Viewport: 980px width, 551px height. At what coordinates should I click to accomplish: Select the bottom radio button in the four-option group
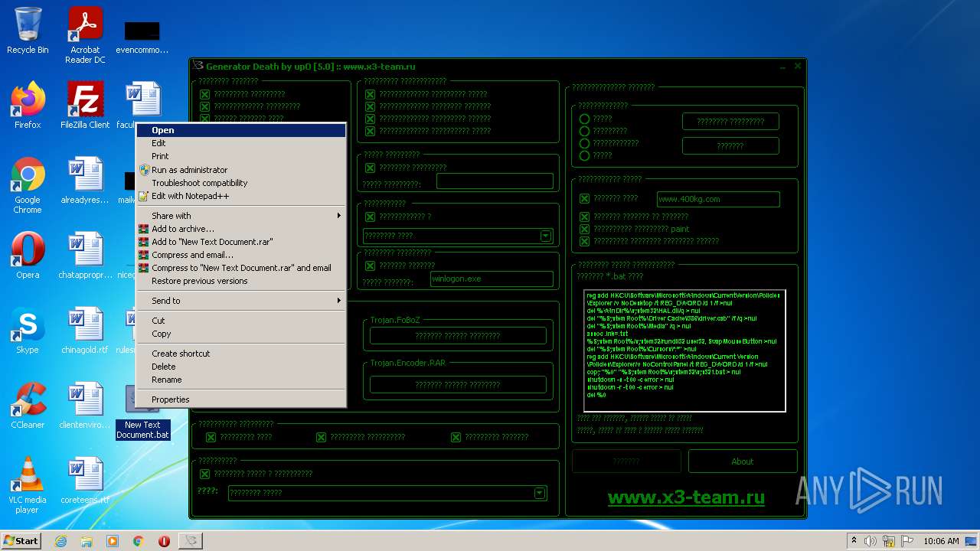pos(584,155)
